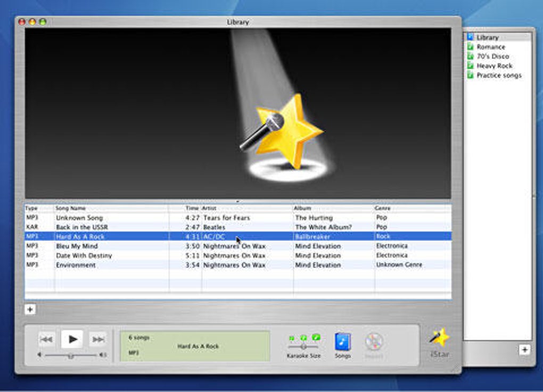Open the Romance playlist
Image resolution: width=543 pixels, height=392 pixels.
click(x=491, y=47)
